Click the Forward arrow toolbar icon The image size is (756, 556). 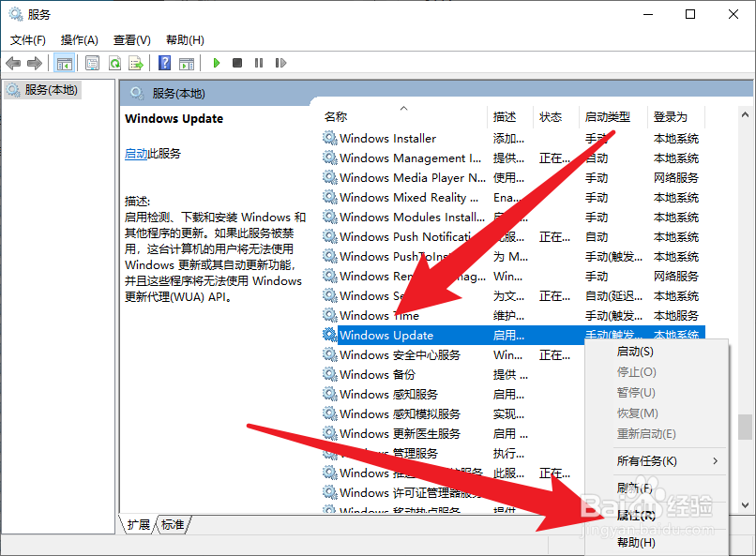point(35,63)
